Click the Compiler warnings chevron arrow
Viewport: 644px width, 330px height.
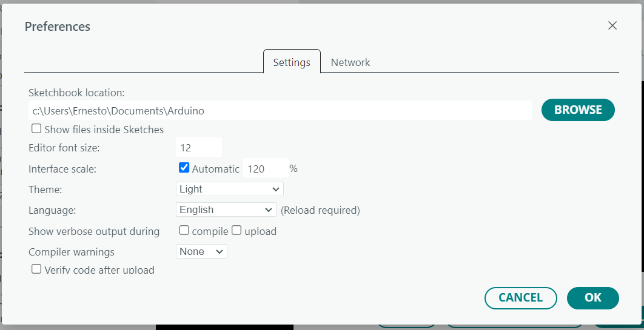point(220,251)
